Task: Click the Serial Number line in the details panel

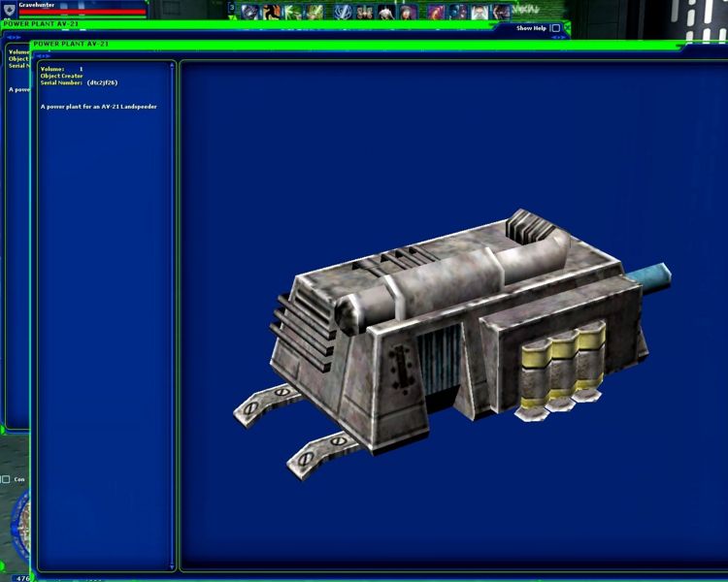Action: tap(80, 82)
